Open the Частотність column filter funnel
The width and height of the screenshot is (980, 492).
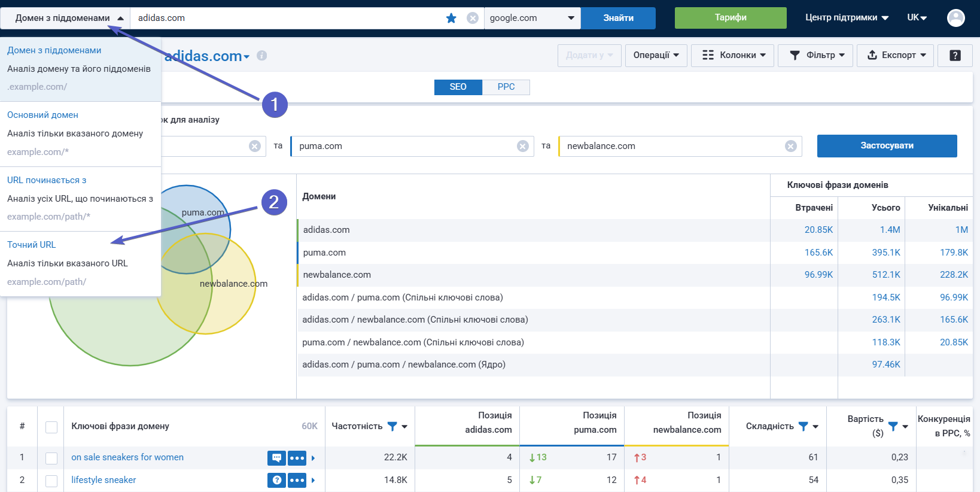[x=392, y=426]
